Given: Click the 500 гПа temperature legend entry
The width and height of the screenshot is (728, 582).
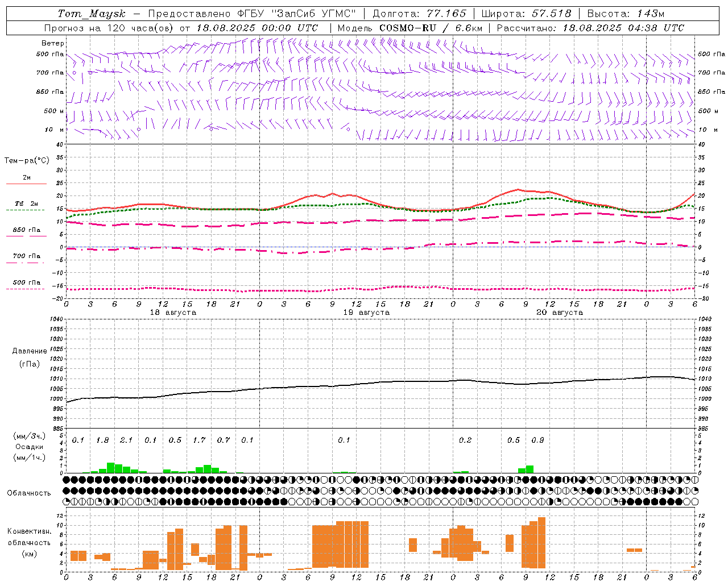Looking at the screenshot, I should point(26,282).
